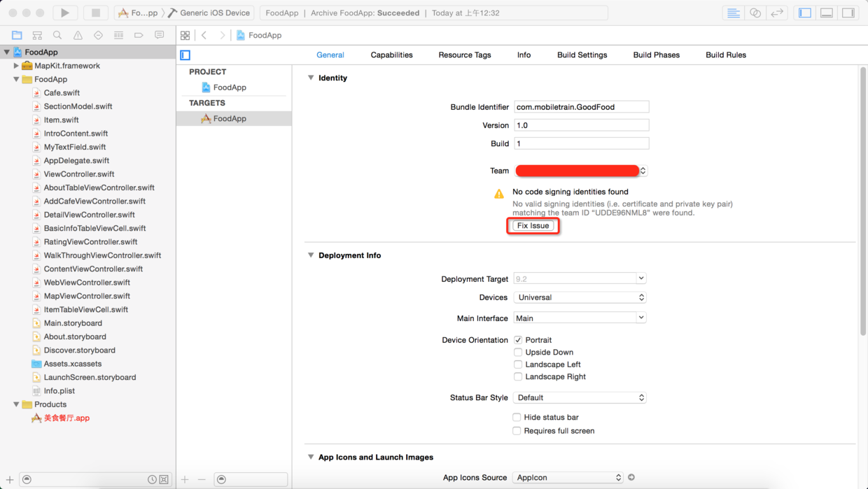This screenshot has height=489, width=868.
Task: Collapse App Icons and Launch Images section
Action: pos(311,457)
